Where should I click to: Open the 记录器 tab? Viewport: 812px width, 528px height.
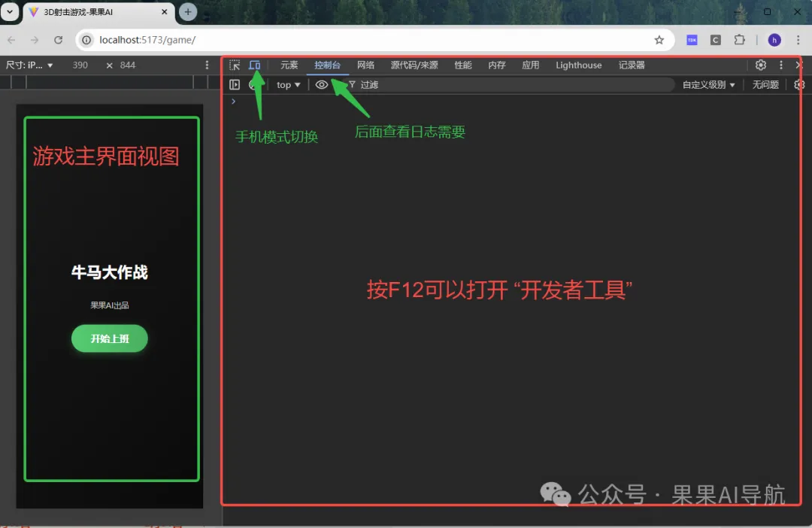(632, 65)
